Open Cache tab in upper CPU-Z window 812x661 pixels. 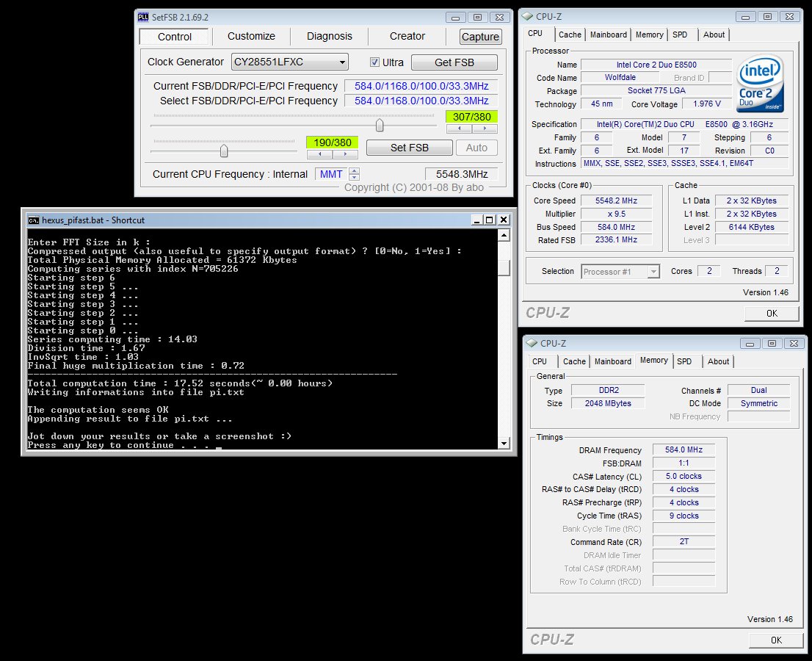570,35
